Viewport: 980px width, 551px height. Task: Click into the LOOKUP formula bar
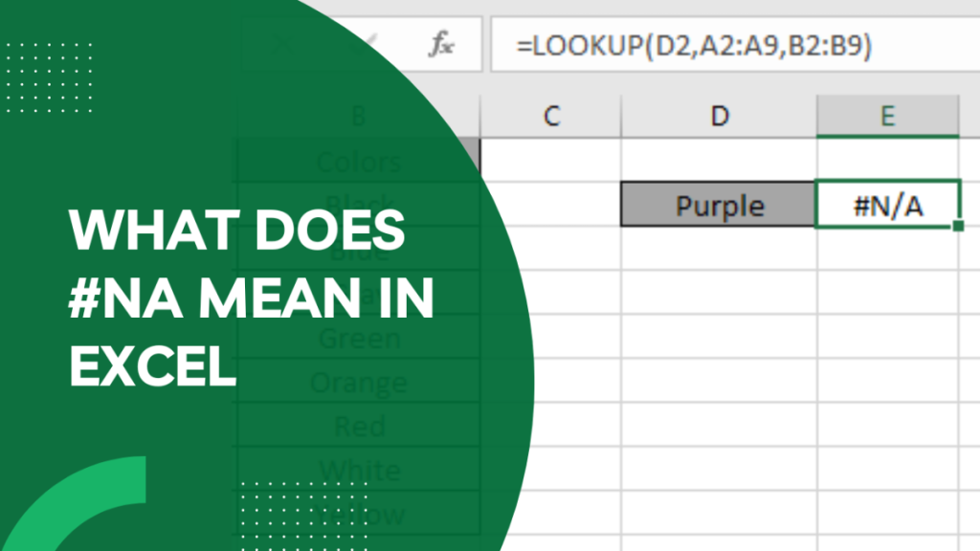pos(727,46)
